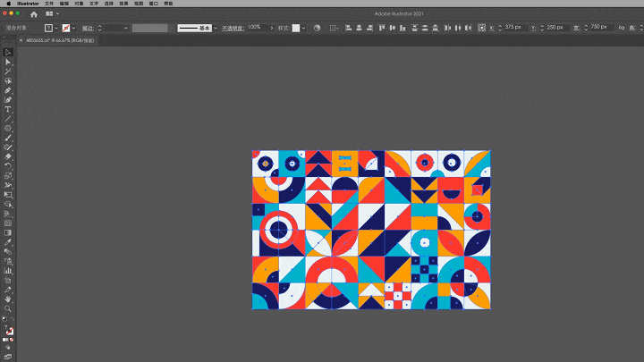Select the Eyedropper tool
The image size is (644, 362).
point(8,242)
